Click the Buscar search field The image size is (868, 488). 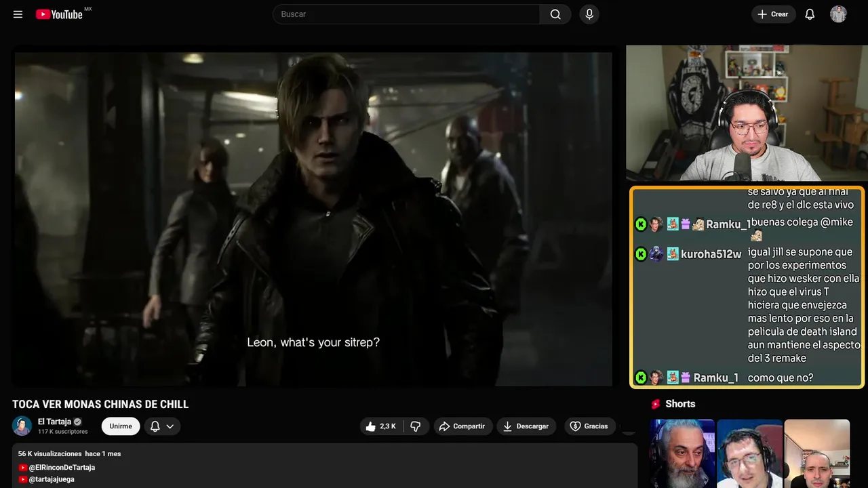click(x=406, y=14)
